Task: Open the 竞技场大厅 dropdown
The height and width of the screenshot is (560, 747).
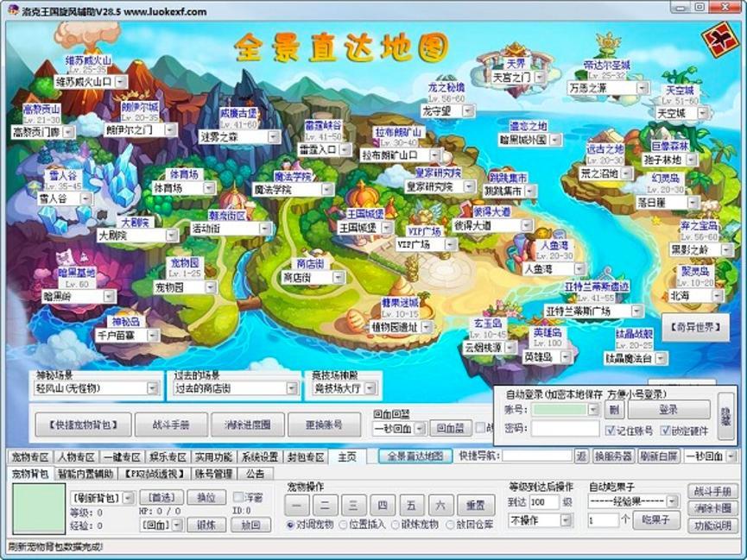Action: click(x=370, y=388)
